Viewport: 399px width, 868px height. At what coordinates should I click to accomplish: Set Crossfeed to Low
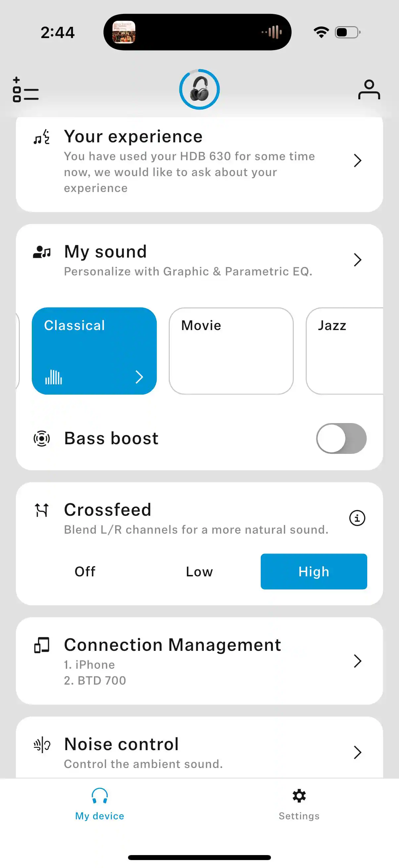pyautogui.click(x=199, y=571)
